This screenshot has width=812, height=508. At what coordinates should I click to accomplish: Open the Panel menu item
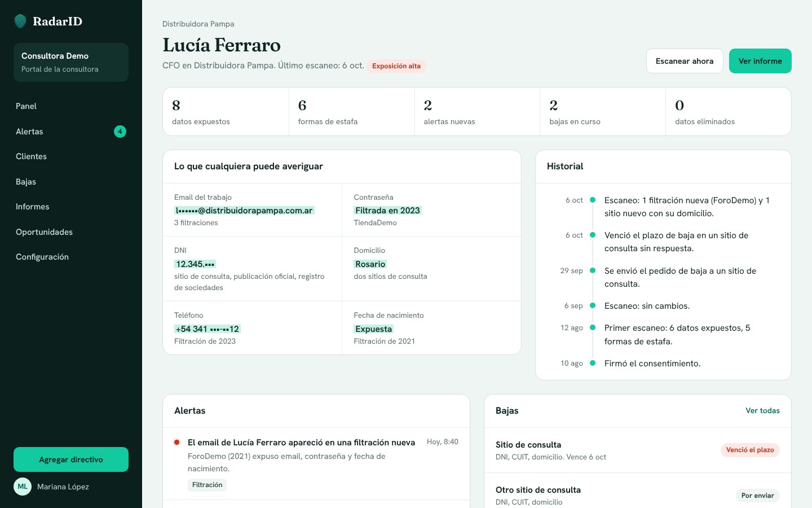71,106
